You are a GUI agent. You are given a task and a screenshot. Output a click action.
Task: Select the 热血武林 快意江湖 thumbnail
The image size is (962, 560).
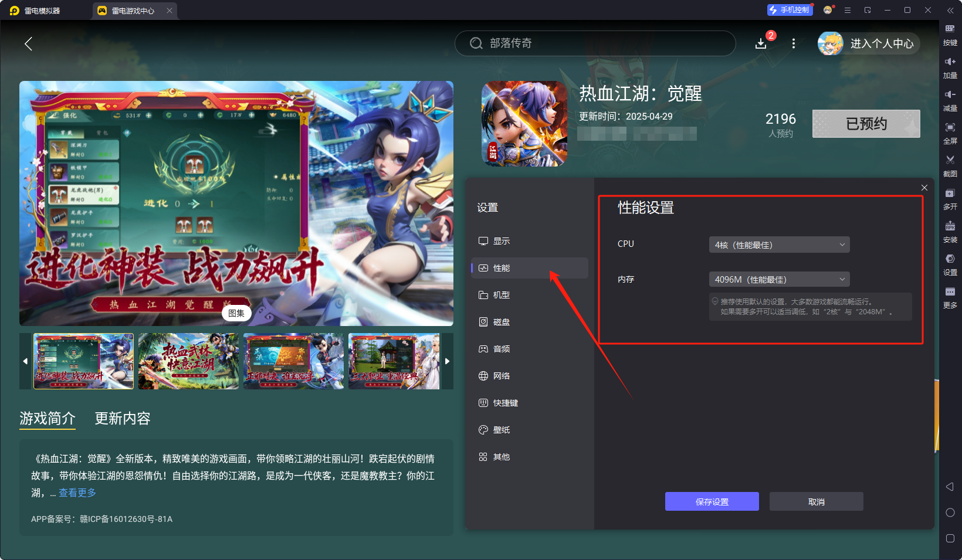(188, 361)
